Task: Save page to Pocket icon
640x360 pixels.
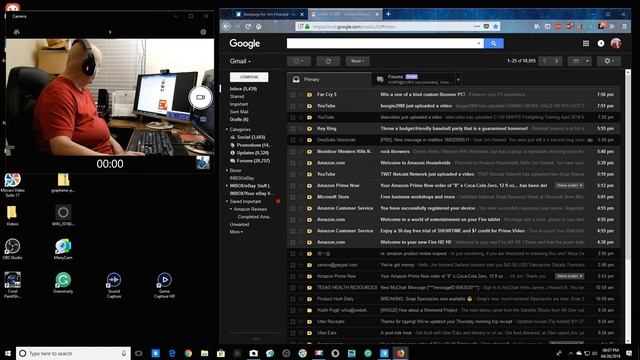Action: pos(486,27)
